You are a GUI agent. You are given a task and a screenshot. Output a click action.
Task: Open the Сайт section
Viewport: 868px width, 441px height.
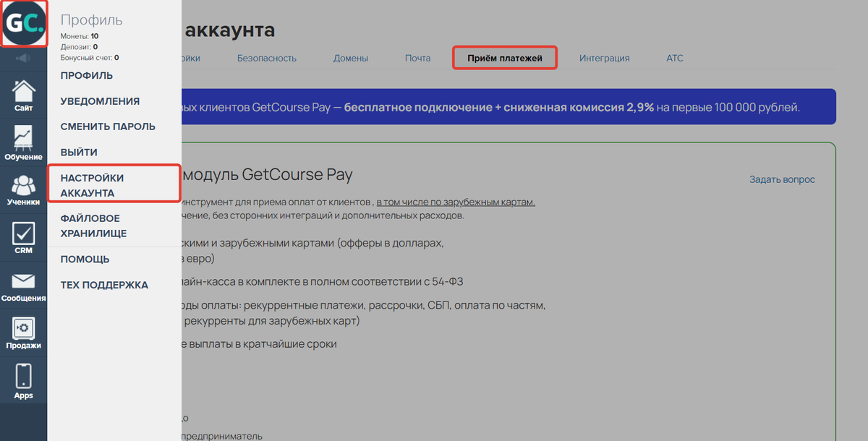coord(24,96)
